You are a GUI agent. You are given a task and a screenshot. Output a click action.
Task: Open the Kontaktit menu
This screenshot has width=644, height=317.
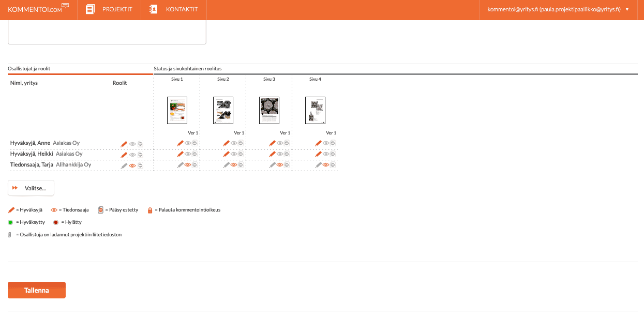click(173, 9)
